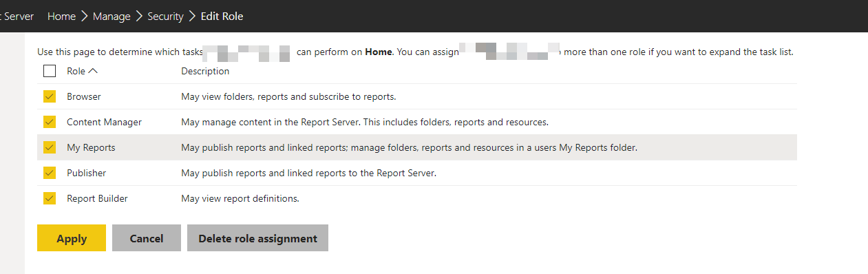This screenshot has width=868, height=274.
Task: Select the Report Builder role name
Action: 97,198
